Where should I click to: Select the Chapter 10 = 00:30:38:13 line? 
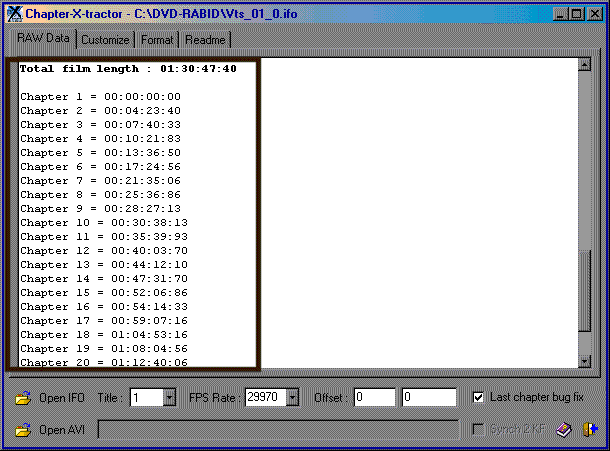pyautogui.click(x=104, y=223)
